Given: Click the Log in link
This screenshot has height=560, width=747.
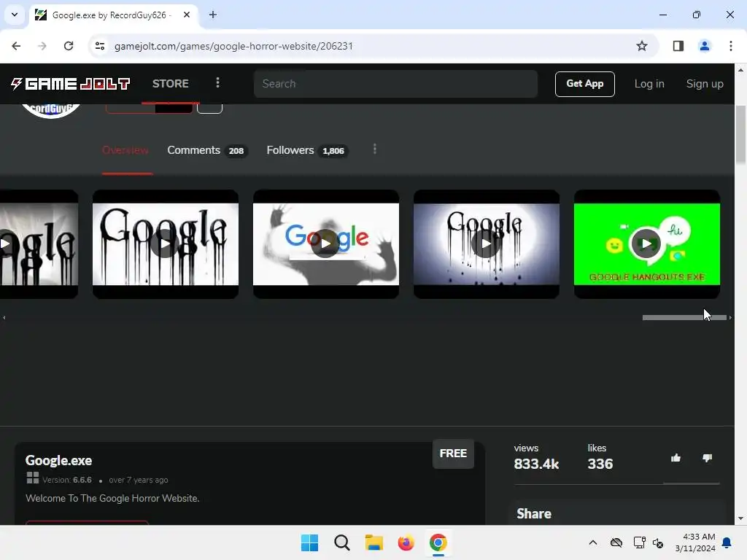Looking at the screenshot, I should 649,84.
